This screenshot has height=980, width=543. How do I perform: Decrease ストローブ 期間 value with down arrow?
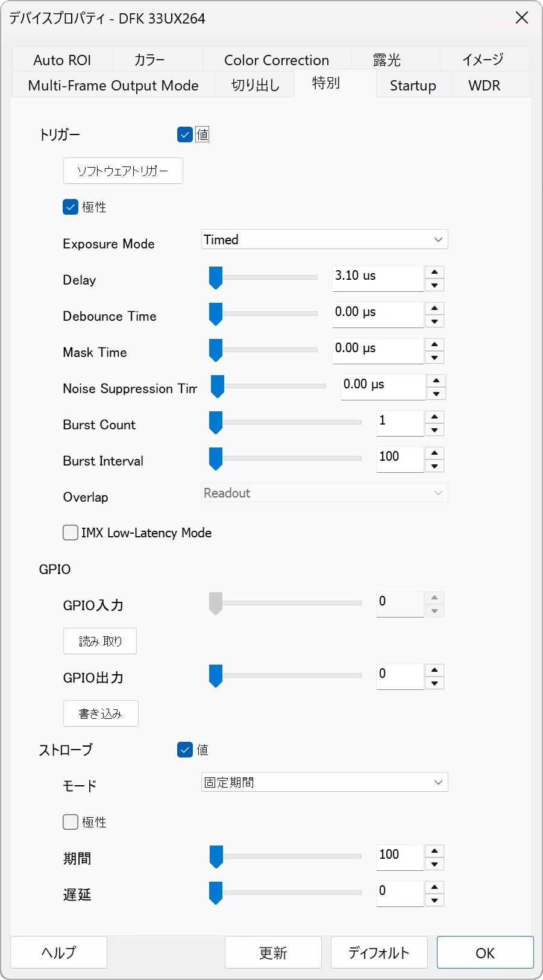pos(435,864)
